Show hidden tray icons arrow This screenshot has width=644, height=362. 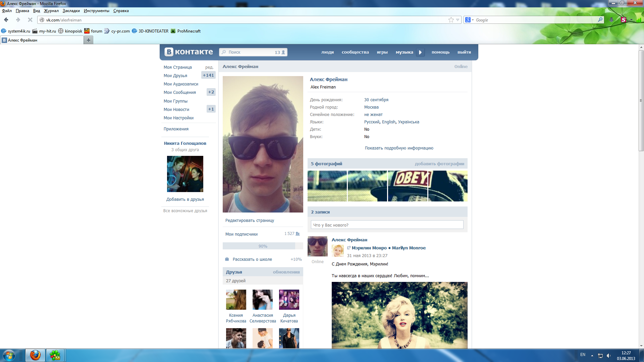(592, 356)
